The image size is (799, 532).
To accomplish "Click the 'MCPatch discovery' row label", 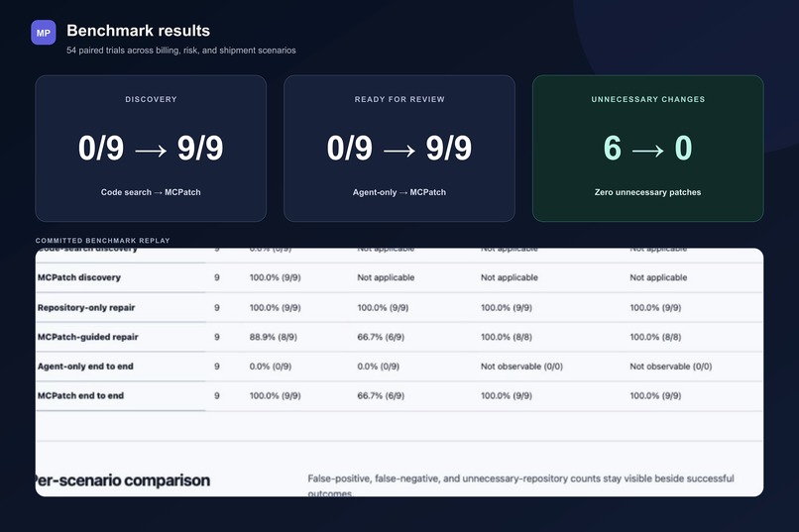I will click(79, 277).
